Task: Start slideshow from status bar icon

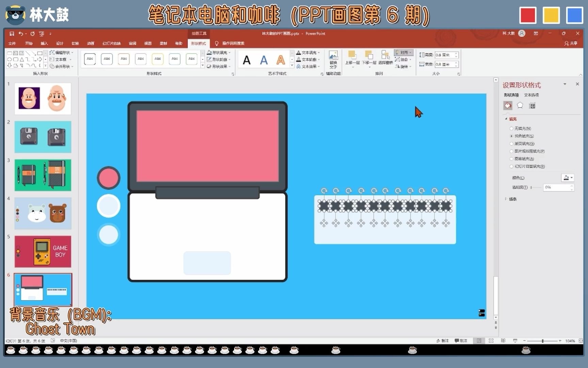Action: [515, 340]
